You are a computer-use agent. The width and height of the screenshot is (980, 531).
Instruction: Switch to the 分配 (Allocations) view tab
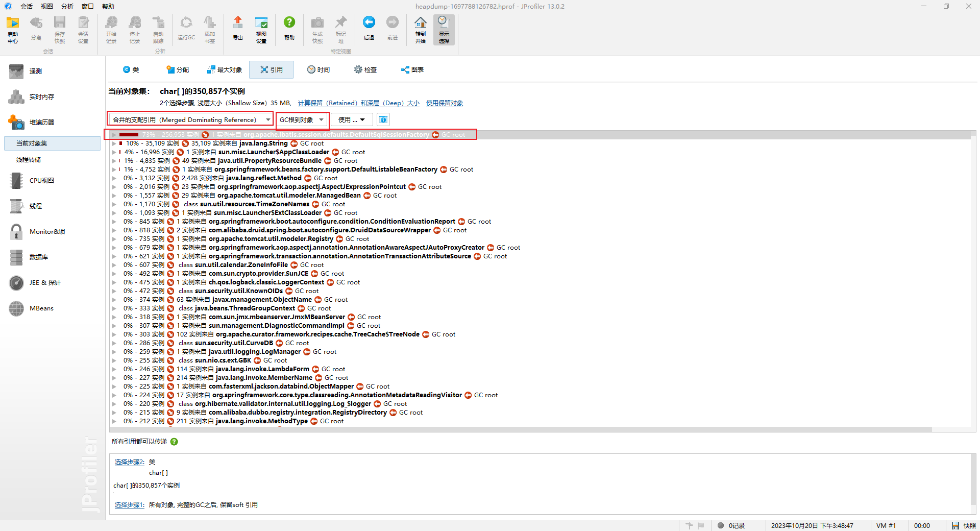pyautogui.click(x=178, y=69)
